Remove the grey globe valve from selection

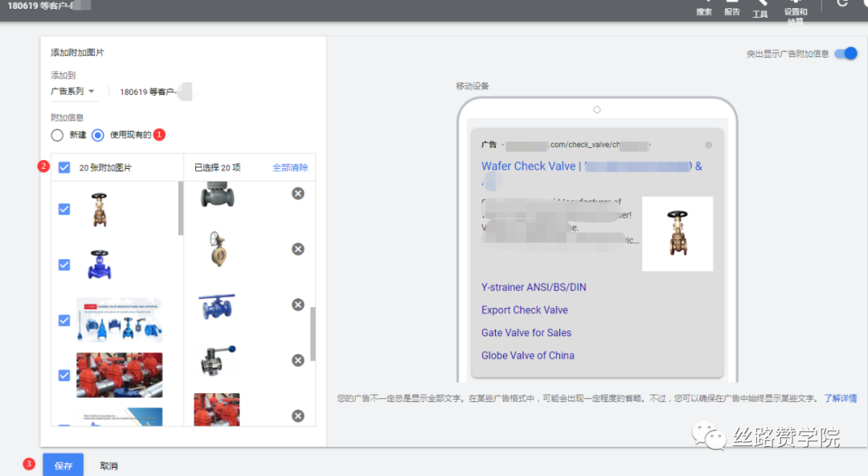pos(298,194)
